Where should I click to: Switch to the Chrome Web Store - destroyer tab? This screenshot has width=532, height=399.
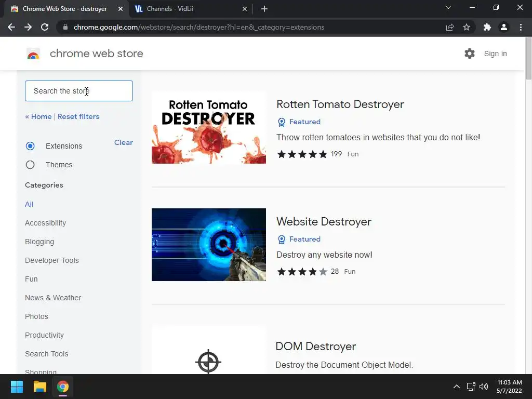[64, 9]
